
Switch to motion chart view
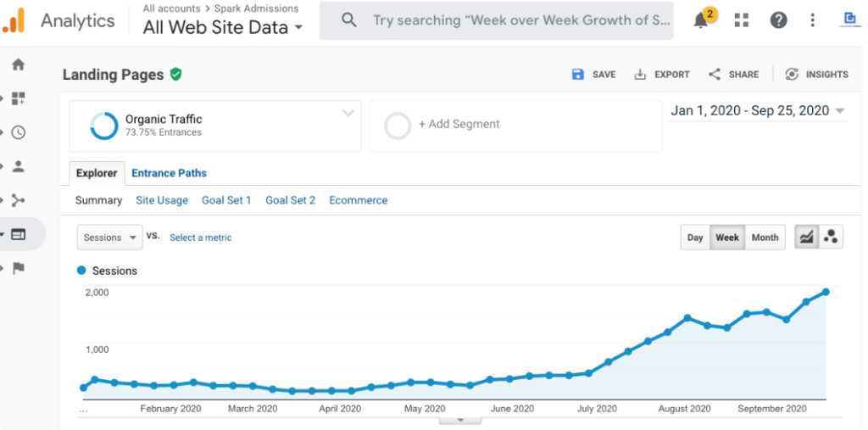point(831,237)
